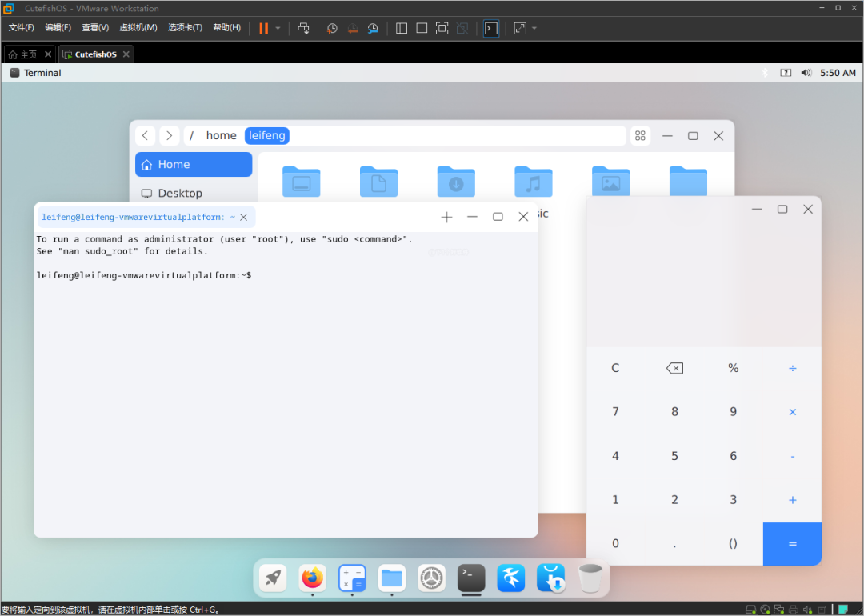864x616 pixels.
Task: Click the volume speaker icon in top panel
Action: [806, 73]
